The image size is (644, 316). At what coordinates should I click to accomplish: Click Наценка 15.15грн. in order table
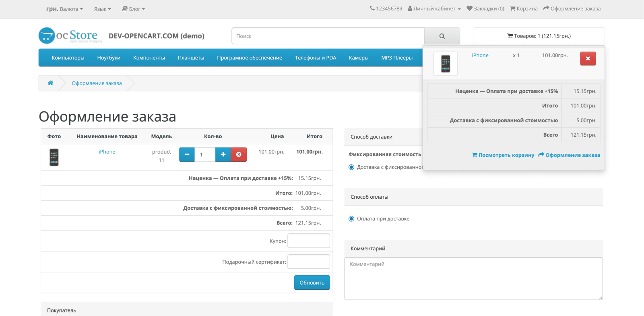309,178
